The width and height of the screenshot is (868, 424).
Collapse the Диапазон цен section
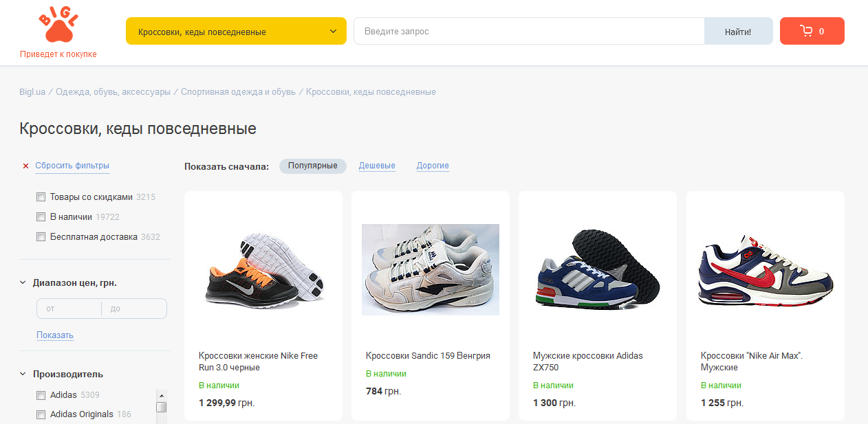(23, 282)
